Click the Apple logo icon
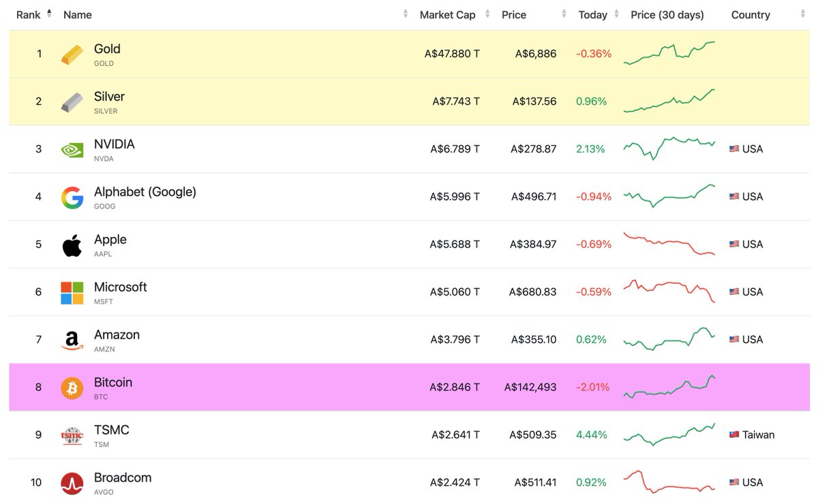The height and width of the screenshot is (504, 818). point(72,244)
